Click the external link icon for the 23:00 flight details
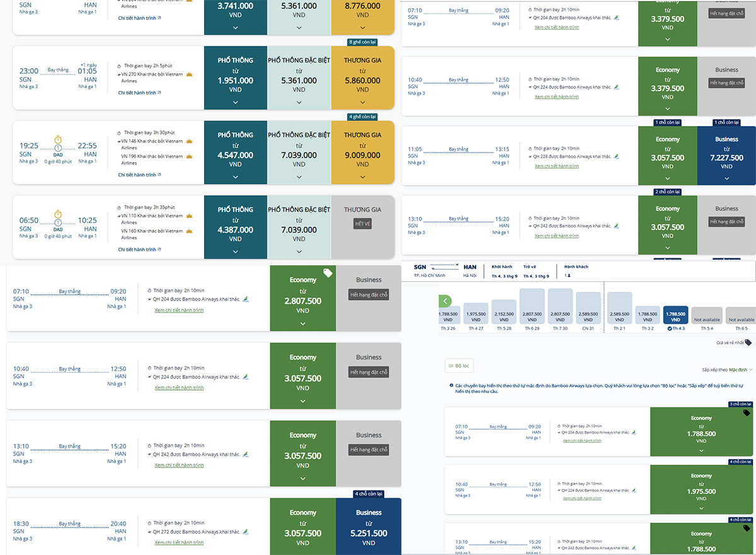The width and height of the screenshot is (756, 555). (159, 93)
